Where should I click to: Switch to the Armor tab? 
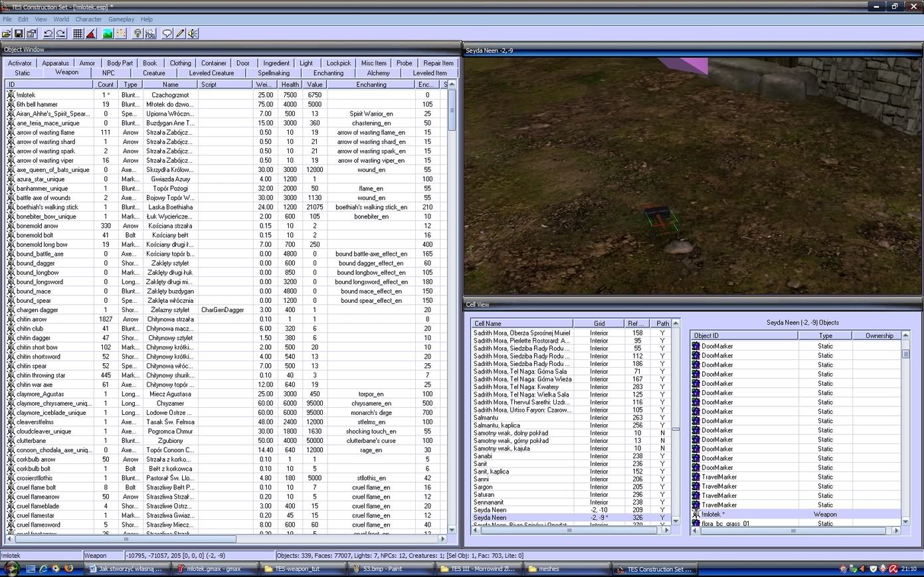[87, 63]
